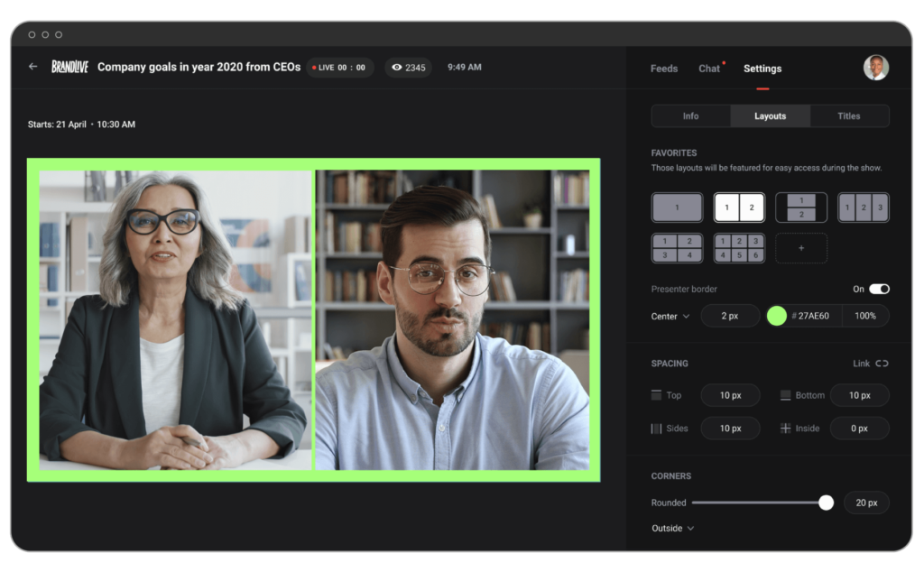Select the Layouts sub-tab

pos(771,116)
